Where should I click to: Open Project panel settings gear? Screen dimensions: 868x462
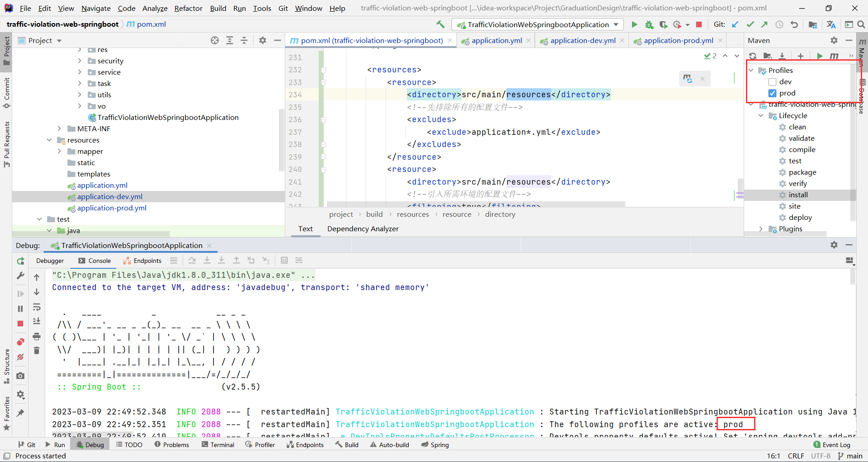coord(263,40)
